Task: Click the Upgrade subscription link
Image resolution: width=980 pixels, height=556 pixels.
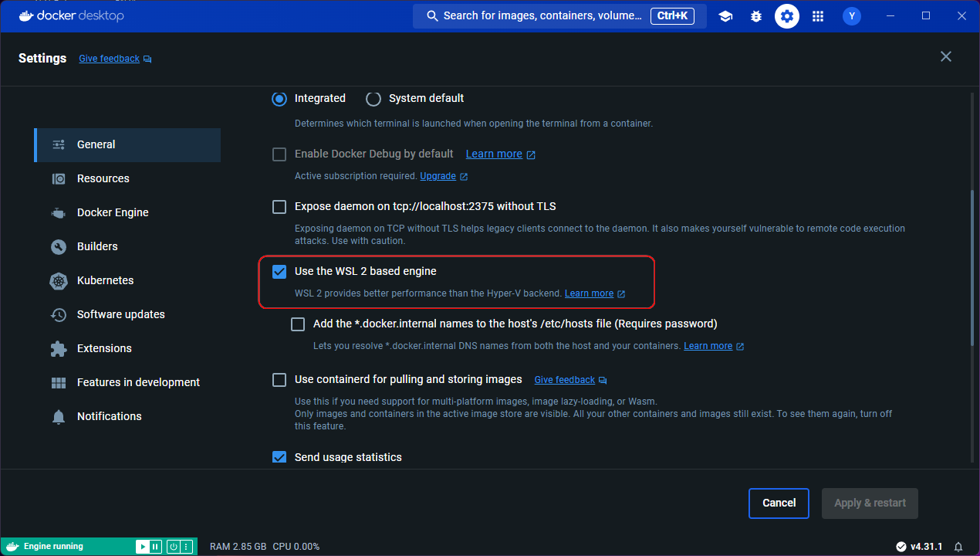Action: 438,176
